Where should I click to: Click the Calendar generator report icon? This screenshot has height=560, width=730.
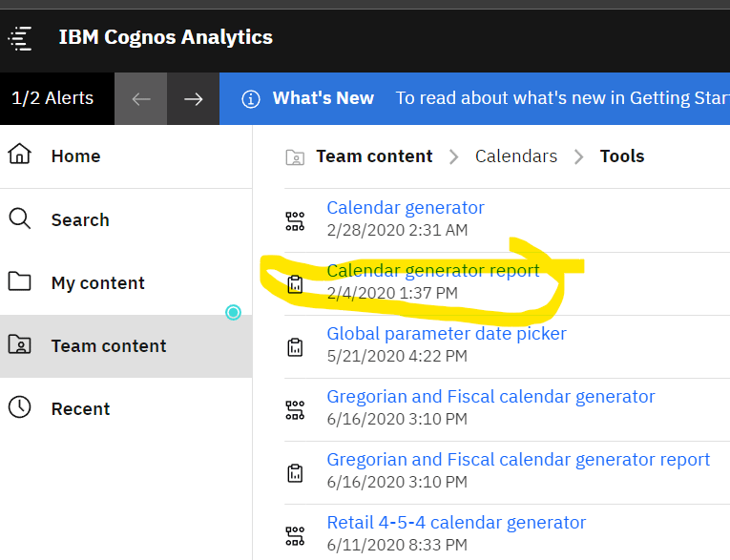(296, 284)
